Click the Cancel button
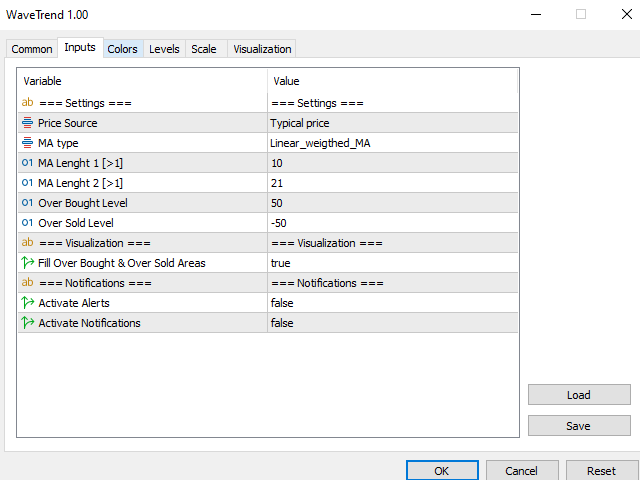The image size is (640, 480). click(x=522, y=471)
